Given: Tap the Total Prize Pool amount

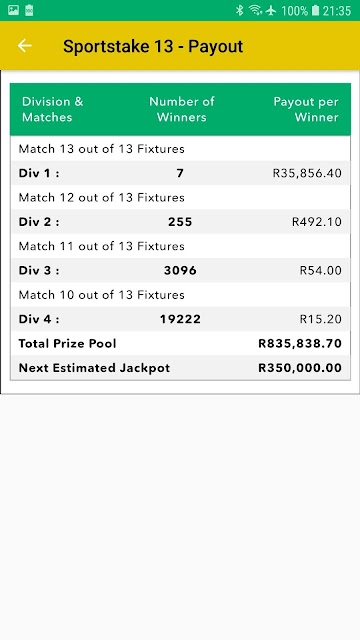Looking at the screenshot, I should click(300, 343).
